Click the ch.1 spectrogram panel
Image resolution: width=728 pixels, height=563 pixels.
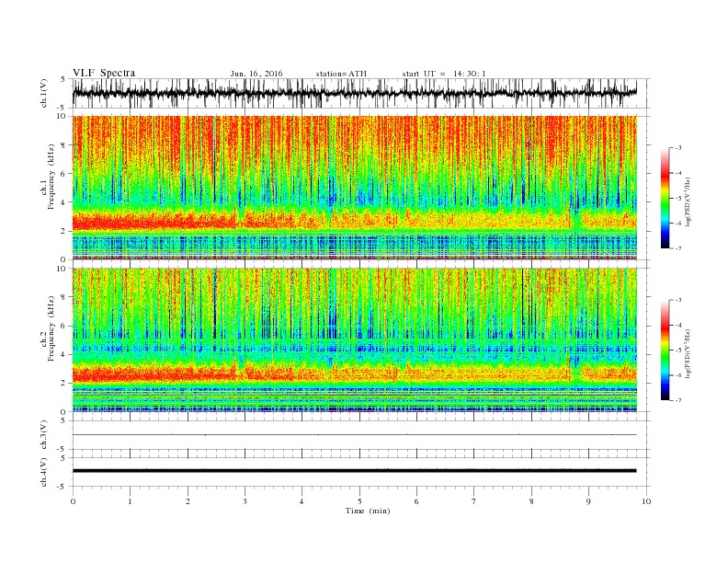(x=355, y=188)
